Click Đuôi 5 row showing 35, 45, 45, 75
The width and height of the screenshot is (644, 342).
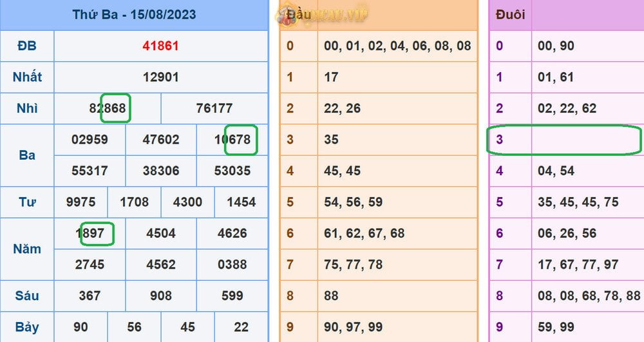[x=578, y=202]
